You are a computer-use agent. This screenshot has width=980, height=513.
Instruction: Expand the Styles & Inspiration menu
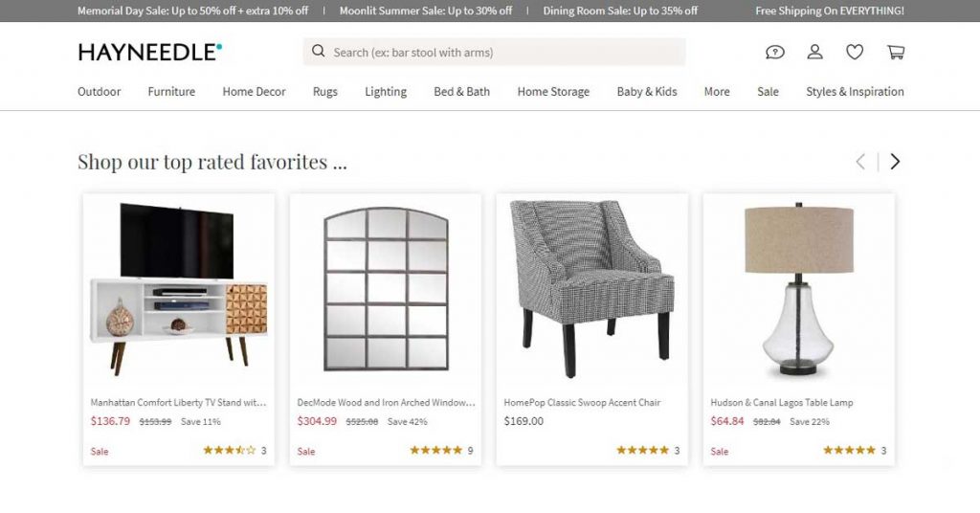(x=855, y=92)
